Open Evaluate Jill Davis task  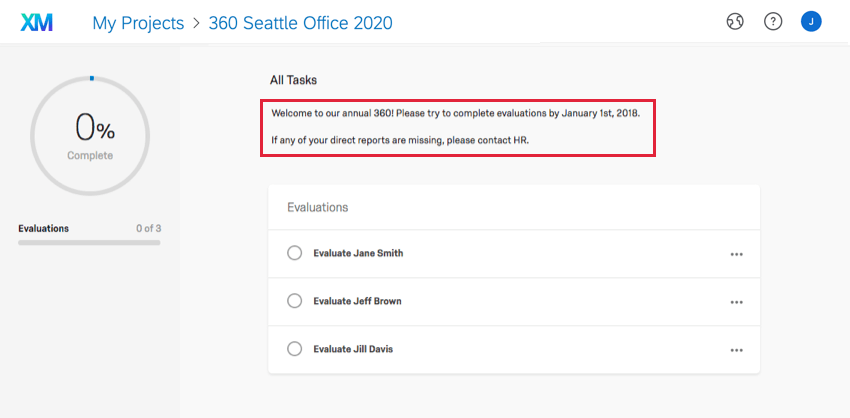[x=357, y=349]
